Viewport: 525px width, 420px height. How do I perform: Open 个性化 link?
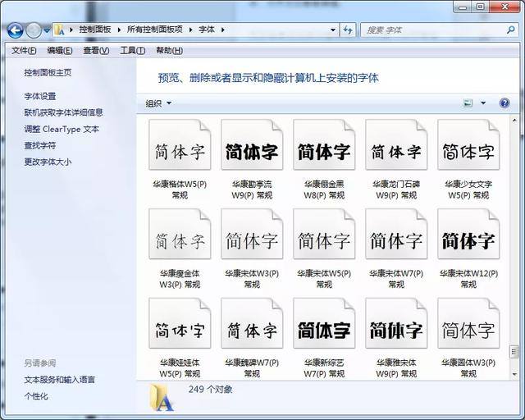36,396
